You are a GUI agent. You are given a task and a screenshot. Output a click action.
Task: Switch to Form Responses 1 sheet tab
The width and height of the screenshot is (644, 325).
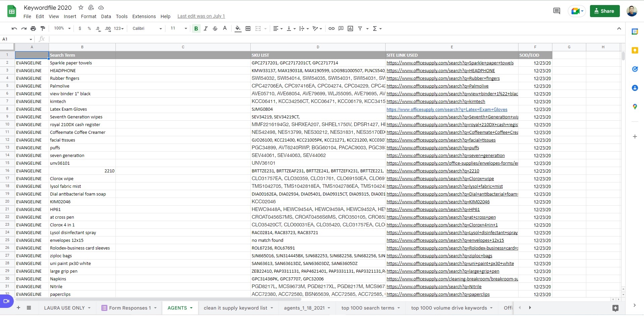(x=130, y=308)
